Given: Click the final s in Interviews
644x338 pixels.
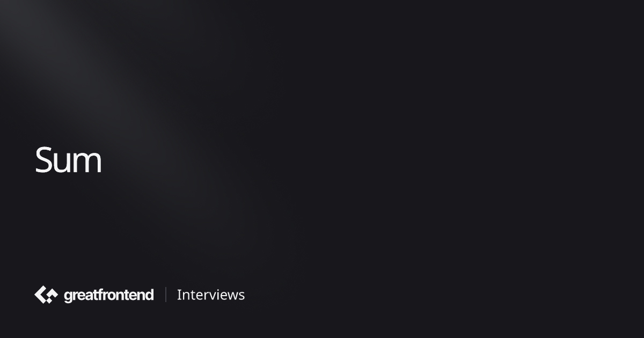Looking at the screenshot, I should [241, 296].
